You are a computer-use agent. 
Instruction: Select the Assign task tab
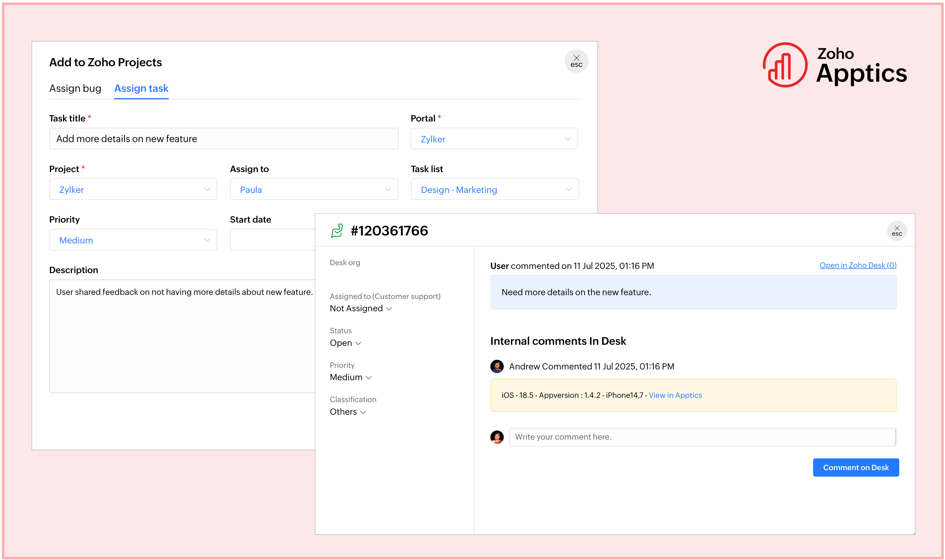[141, 88]
